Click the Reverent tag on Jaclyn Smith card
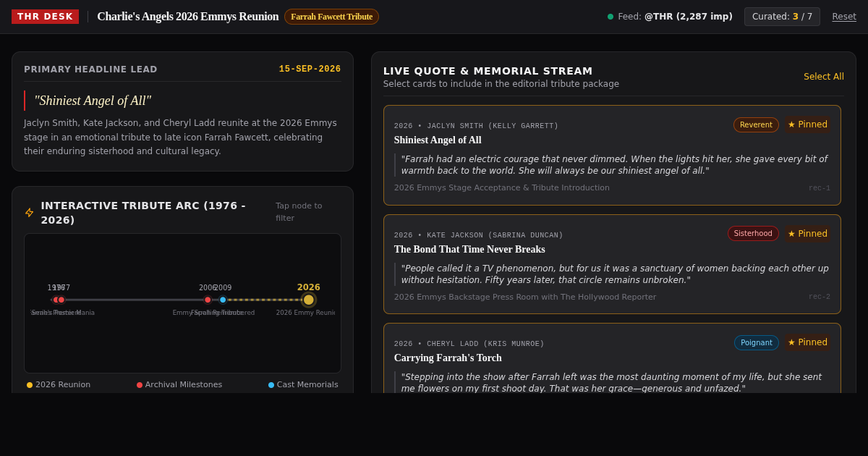Screen dimensions: 868x456 (x=756, y=124)
